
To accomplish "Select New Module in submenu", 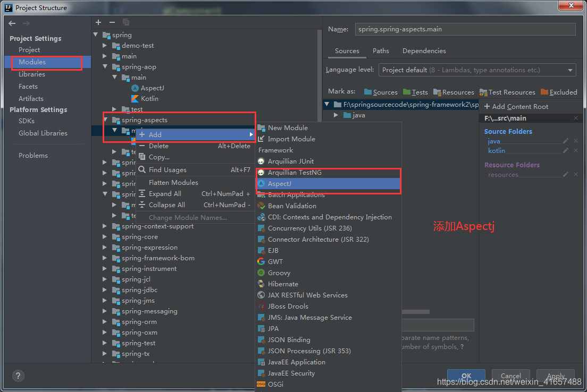I will point(328,128).
